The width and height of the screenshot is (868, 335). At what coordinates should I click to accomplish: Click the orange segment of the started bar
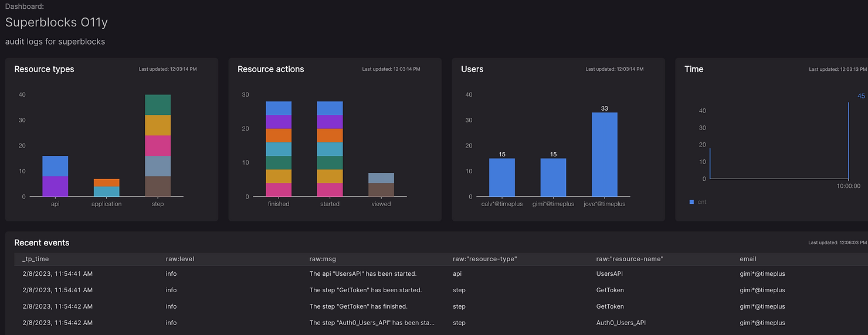pyautogui.click(x=330, y=135)
